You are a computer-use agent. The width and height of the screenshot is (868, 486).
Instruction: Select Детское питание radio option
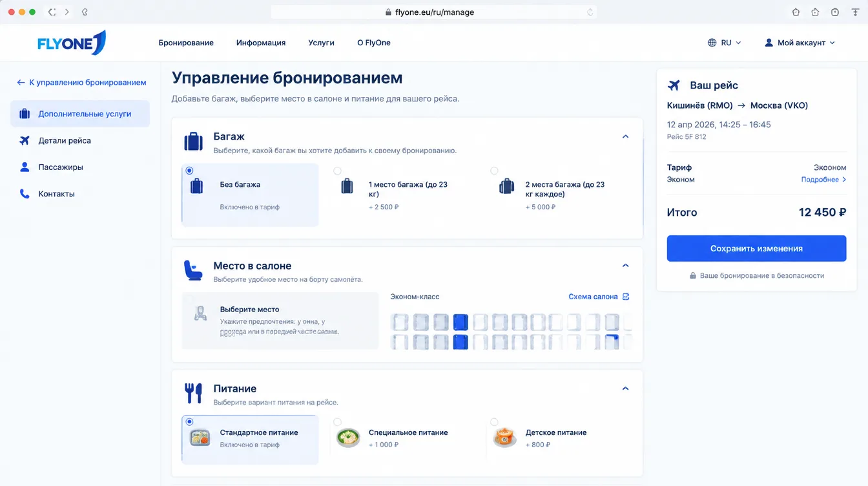tap(494, 421)
